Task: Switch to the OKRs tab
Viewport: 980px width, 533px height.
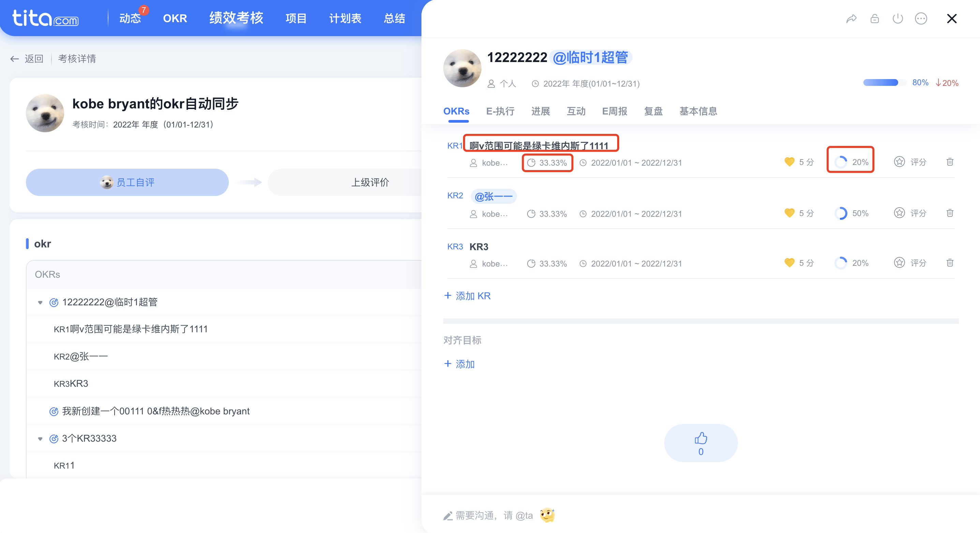Action: [x=456, y=111]
